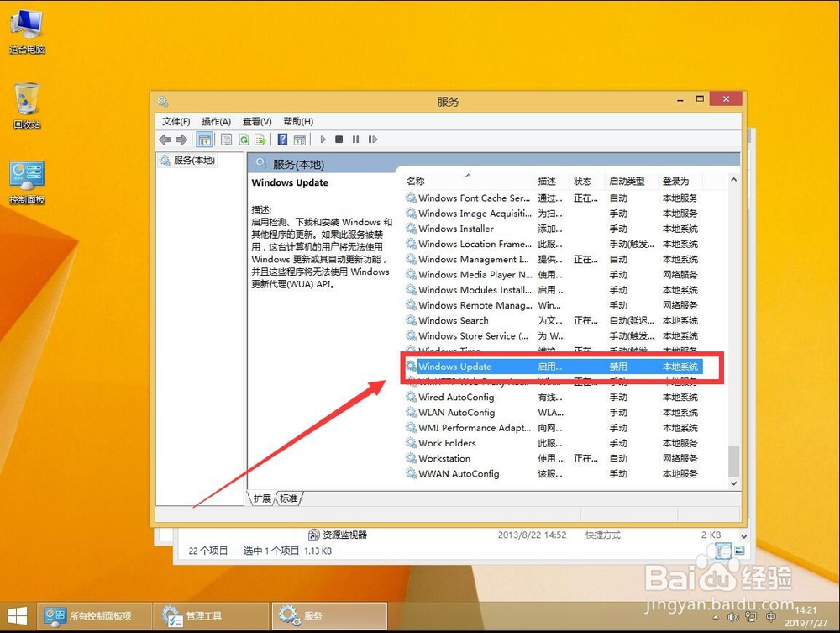Select the Workstation service
Image resolution: width=840 pixels, height=633 pixels.
point(553,459)
